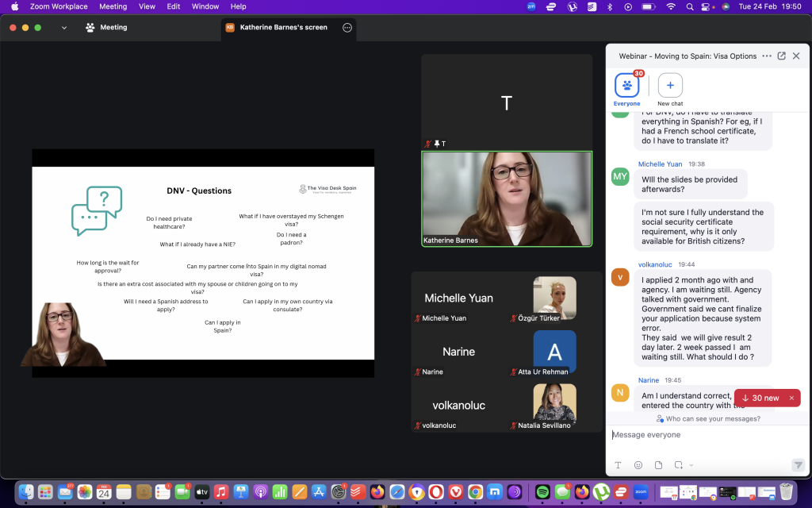Click the screenshot capture icon in chat
Image resolution: width=812 pixels, height=508 pixels.
point(679,465)
